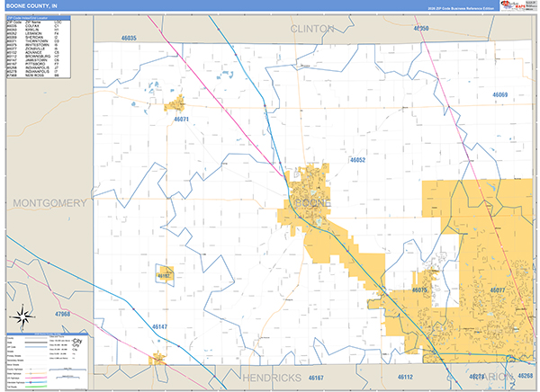Click the 47968 ZIP label
The width and height of the screenshot is (540, 392).
62,314
